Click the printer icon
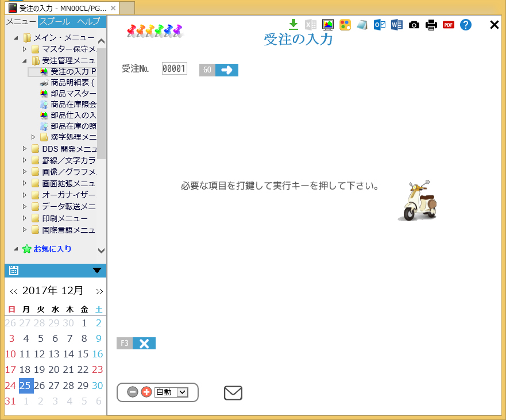506x420 pixels. click(x=431, y=25)
